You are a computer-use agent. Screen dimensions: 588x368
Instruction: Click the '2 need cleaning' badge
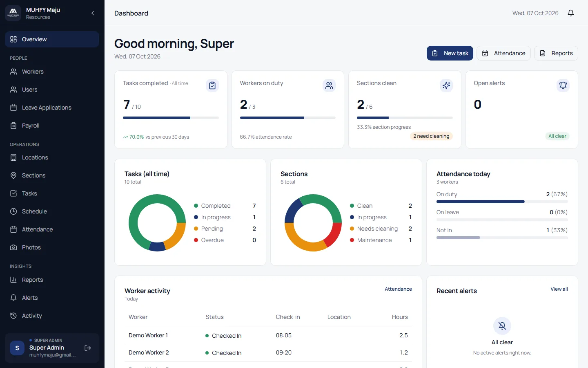point(431,136)
